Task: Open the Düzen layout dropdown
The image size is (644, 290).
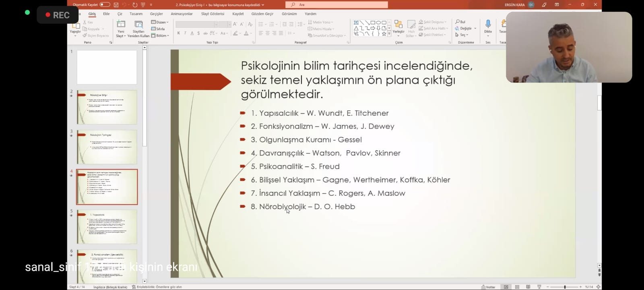Action: [x=160, y=22]
